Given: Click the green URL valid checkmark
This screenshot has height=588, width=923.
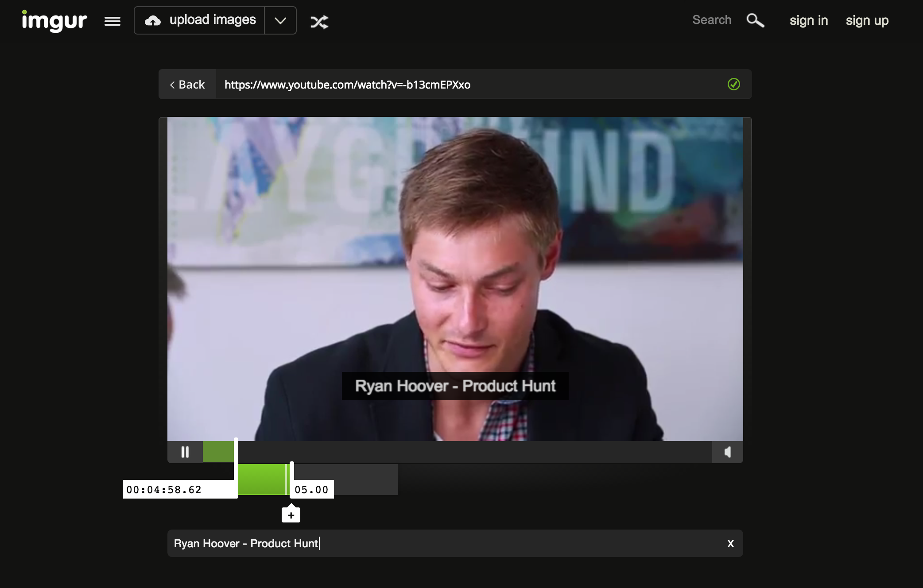Looking at the screenshot, I should click(x=733, y=84).
